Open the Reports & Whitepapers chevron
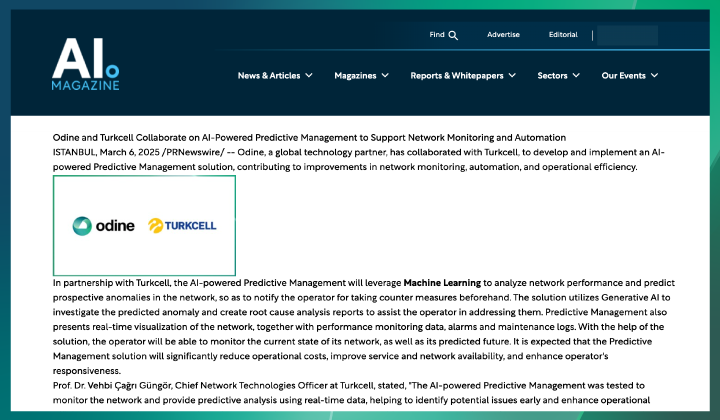Screen dimensions: 720x420 pyautogui.click(x=512, y=75)
